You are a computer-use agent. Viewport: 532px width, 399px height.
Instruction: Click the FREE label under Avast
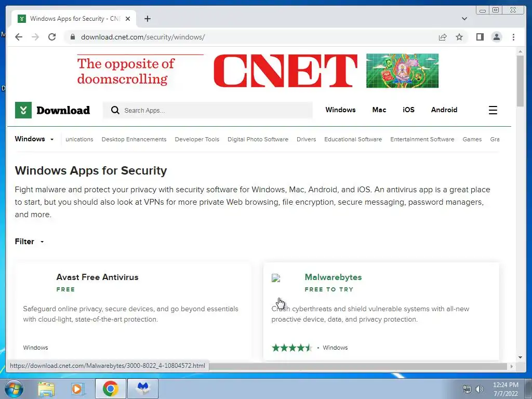(65, 289)
